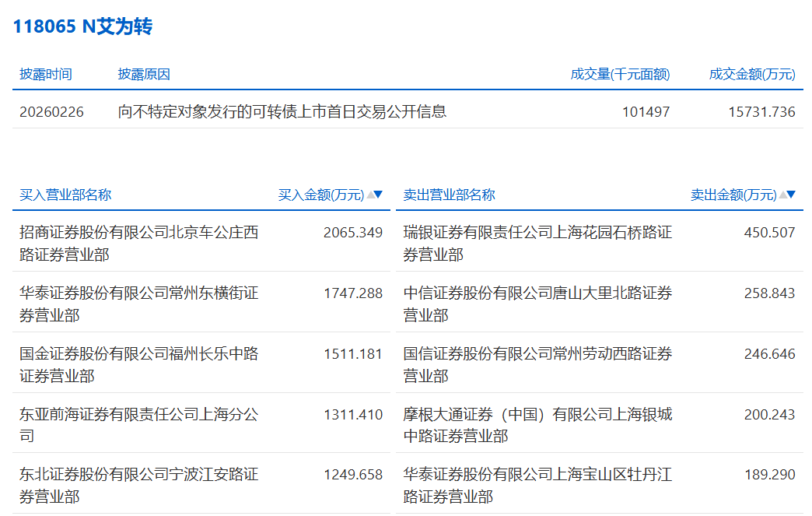Click the 披露原因 header
Screen dimensions: 812x516
144,75
